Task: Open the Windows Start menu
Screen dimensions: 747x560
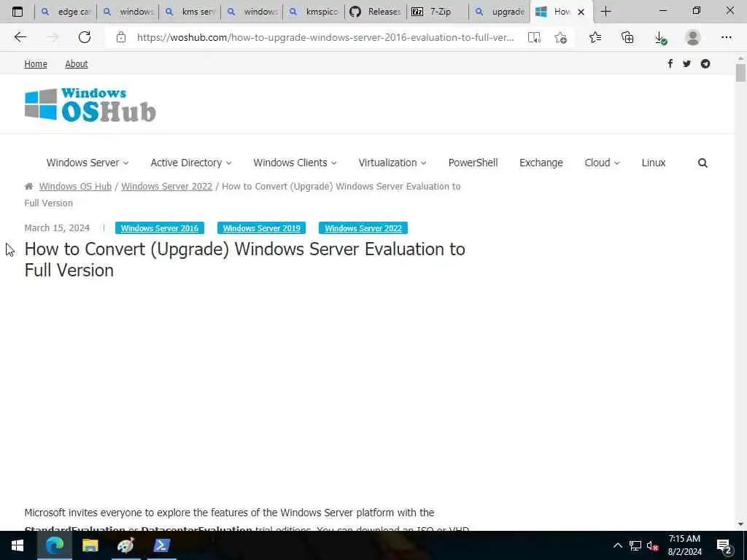Action: [18, 545]
